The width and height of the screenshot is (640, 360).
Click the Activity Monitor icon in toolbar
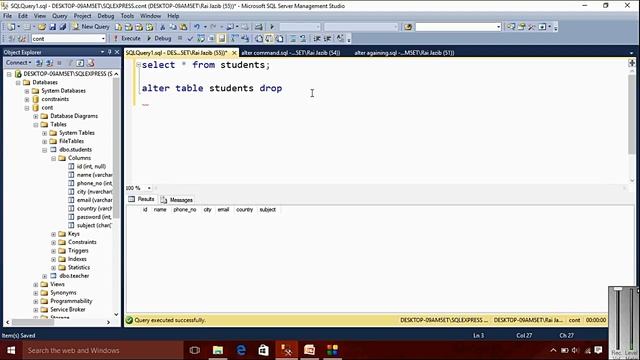click(259, 27)
